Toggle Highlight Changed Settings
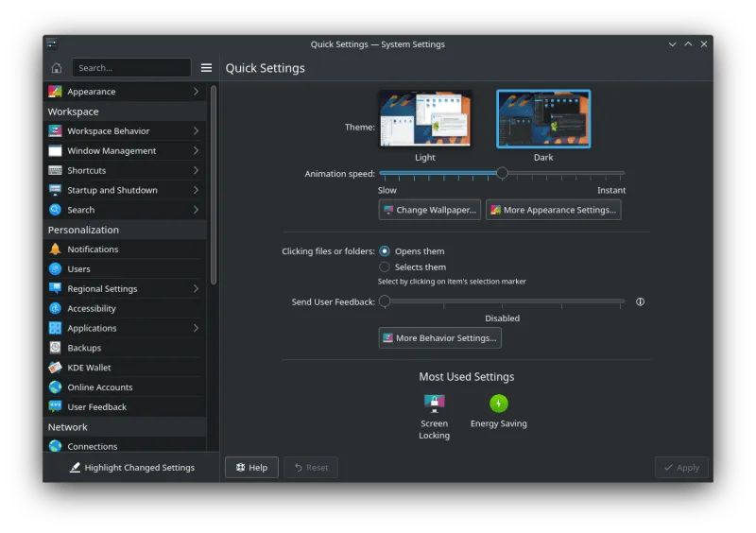756x533 pixels. pos(131,467)
